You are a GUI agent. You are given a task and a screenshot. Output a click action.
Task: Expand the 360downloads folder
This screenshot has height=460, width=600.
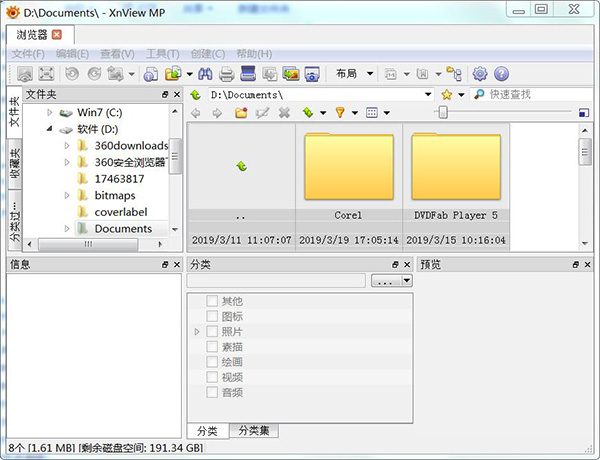click(x=67, y=145)
